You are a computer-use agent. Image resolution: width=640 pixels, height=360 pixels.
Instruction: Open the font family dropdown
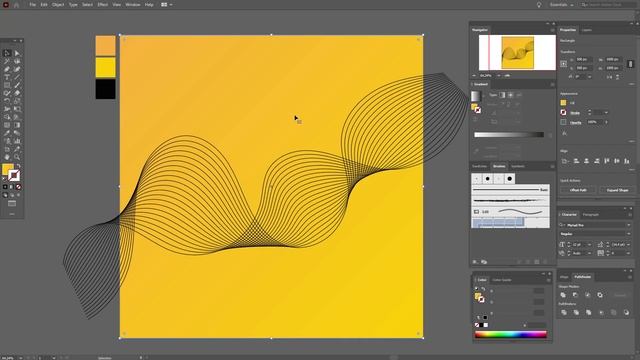point(629,225)
